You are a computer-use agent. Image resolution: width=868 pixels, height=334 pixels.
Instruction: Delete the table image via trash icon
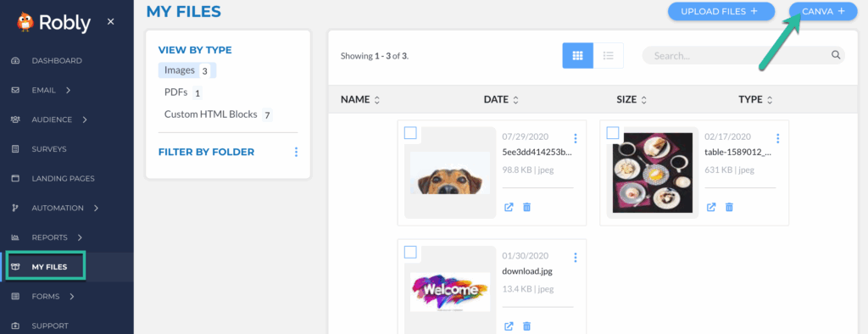pos(730,207)
